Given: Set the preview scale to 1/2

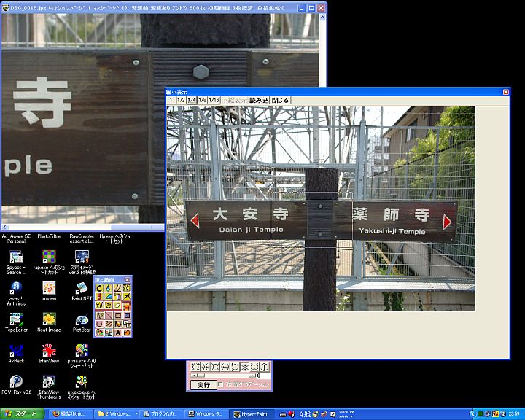Looking at the screenshot, I should 181,100.
